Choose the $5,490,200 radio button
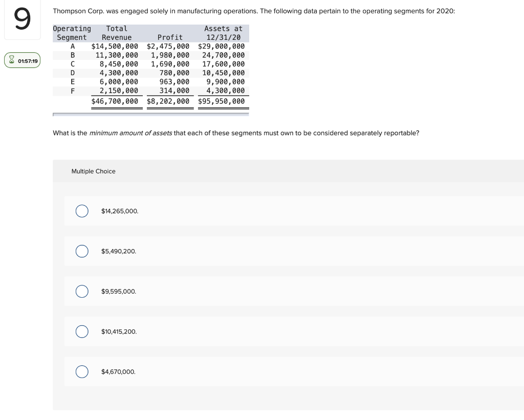Screen dimensions: 524x420 [x=82, y=251]
